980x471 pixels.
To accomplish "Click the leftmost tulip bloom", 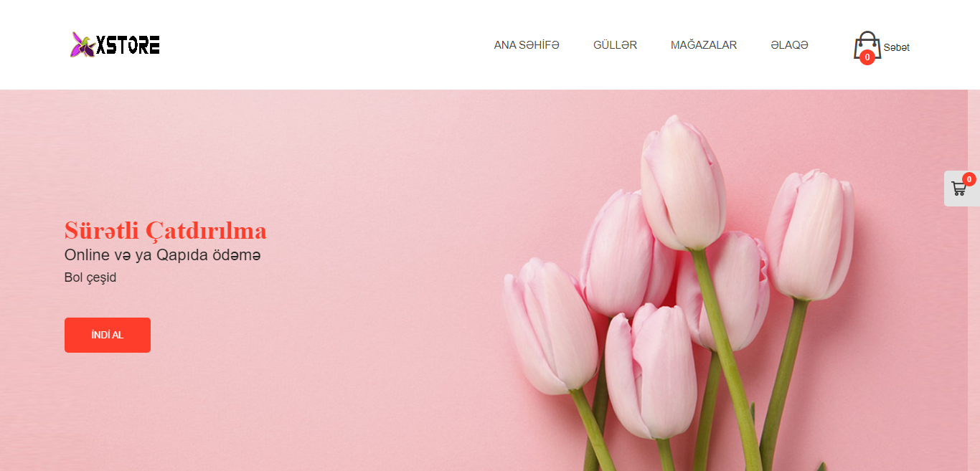I will point(551,326).
